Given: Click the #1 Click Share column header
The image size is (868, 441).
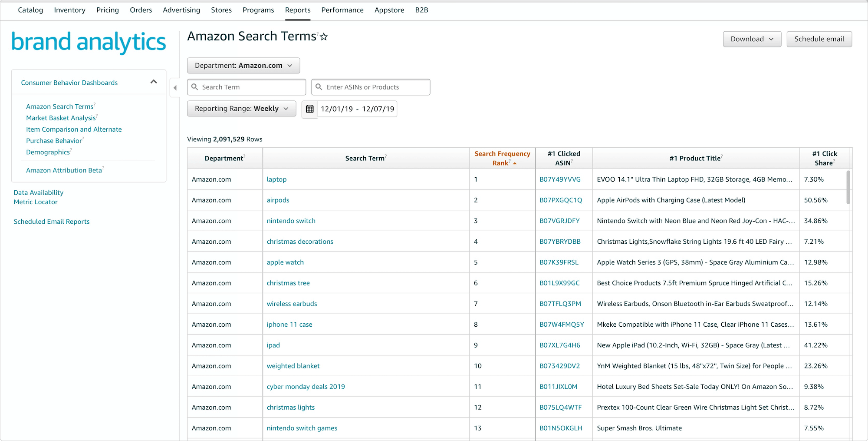Looking at the screenshot, I should (825, 158).
